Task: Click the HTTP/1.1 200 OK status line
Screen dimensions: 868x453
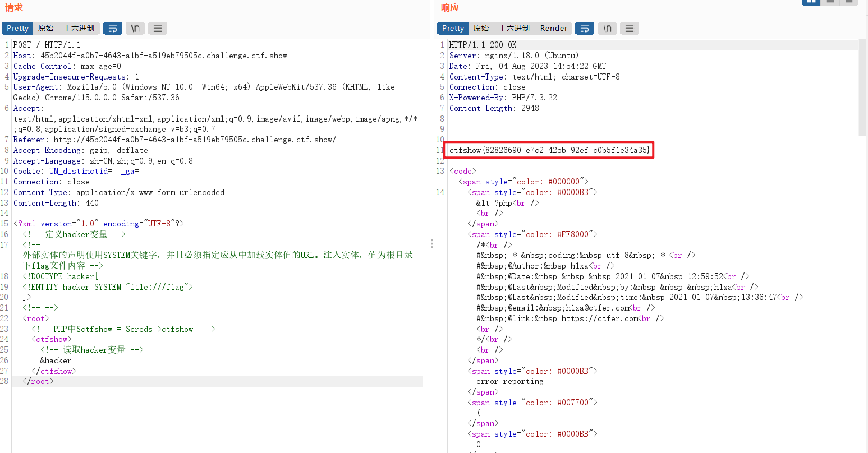Action: coord(483,45)
